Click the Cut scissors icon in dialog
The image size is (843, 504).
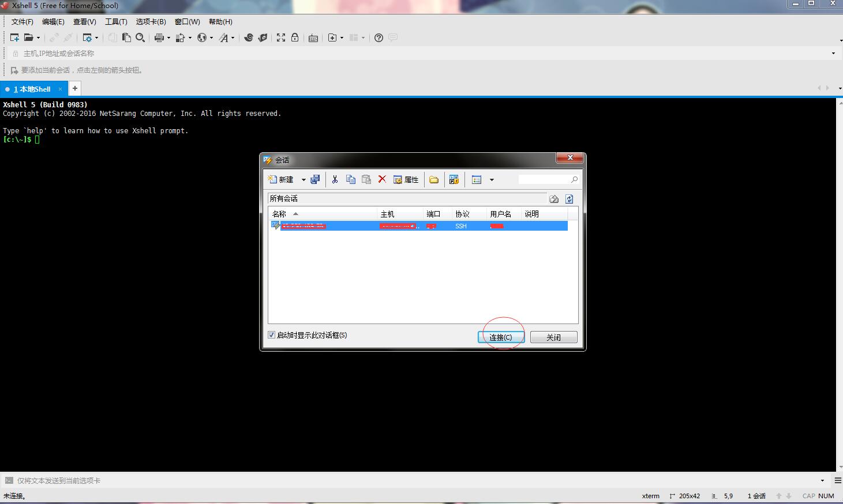point(335,179)
